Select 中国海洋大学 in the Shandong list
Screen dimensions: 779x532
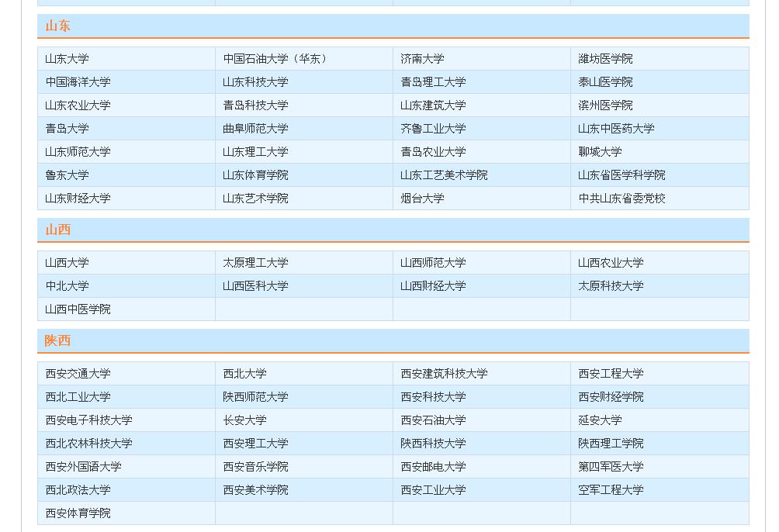click(x=78, y=82)
